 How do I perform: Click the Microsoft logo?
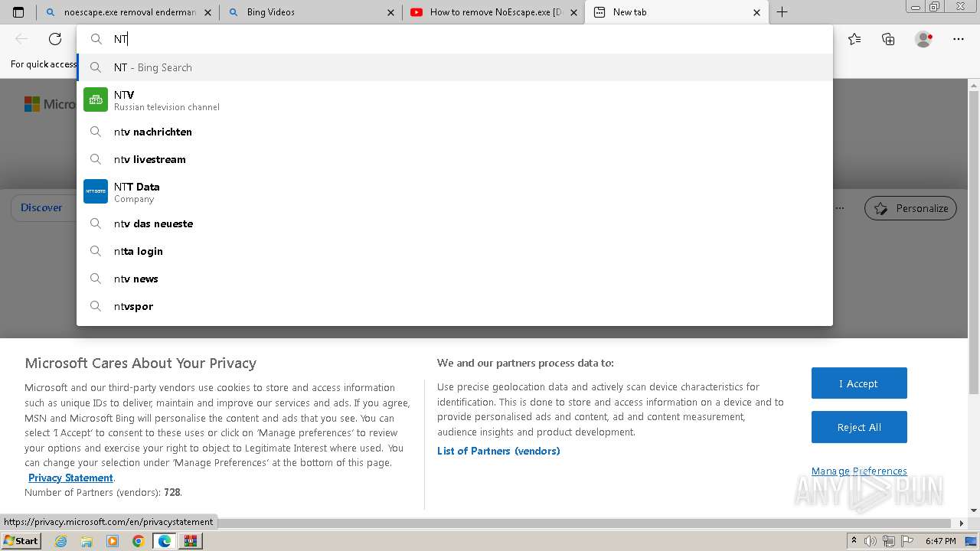pos(49,104)
